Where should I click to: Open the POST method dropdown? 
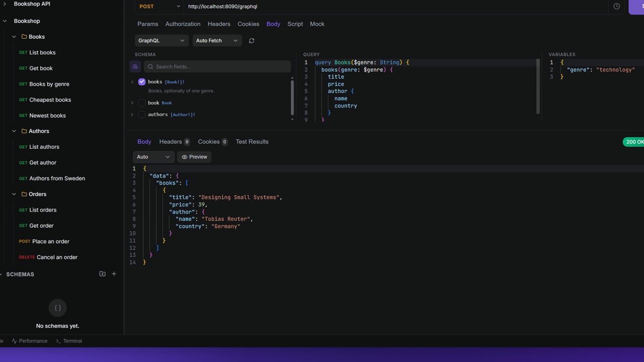pos(159,7)
